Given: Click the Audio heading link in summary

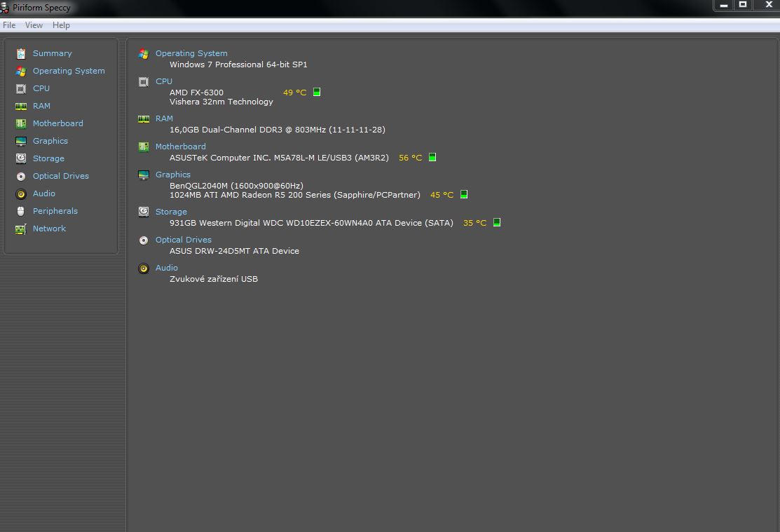Looking at the screenshot, I should tap(166, 267).
